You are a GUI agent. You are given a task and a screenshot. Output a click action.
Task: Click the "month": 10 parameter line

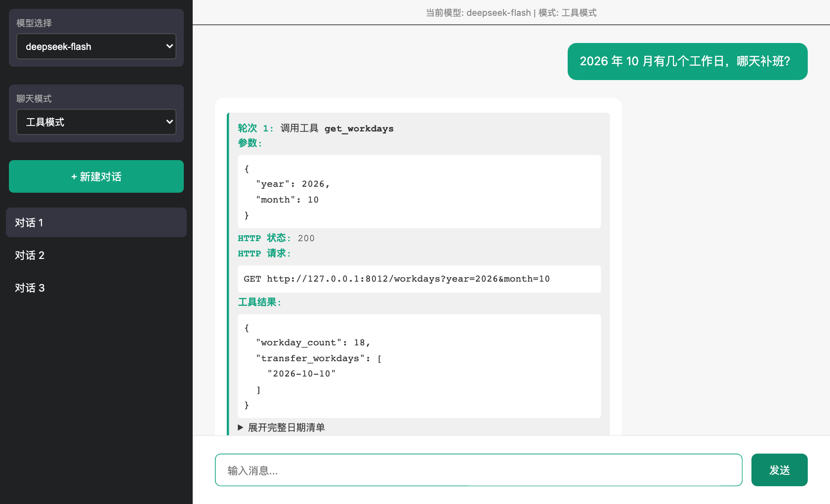(287, 200)
